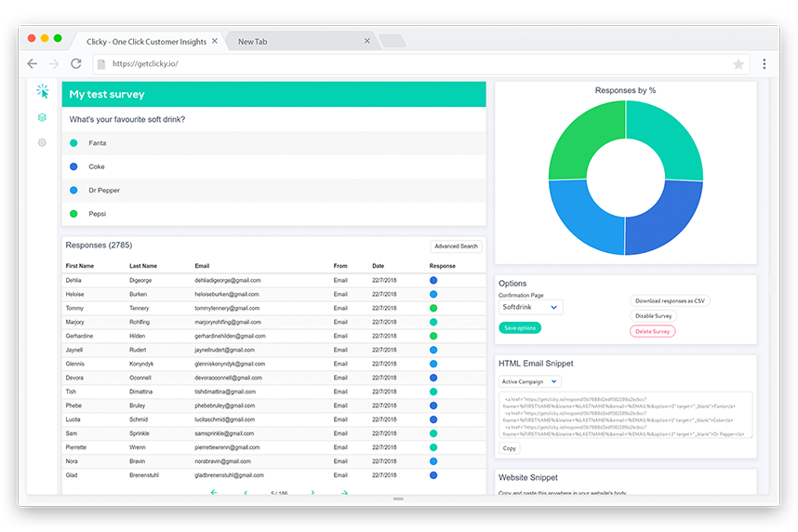Screen dimensions: 798x532
Task: Open the settings gear in sidebar
Action: tap(42, 142)
